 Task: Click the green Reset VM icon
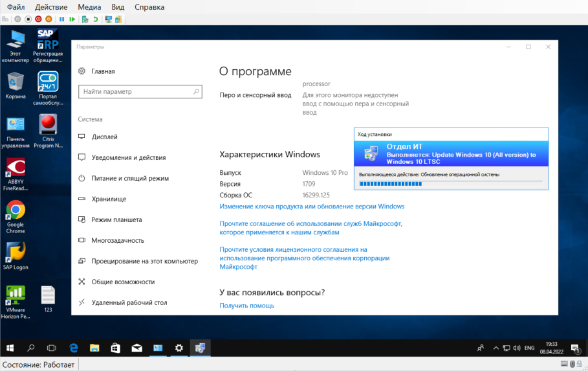click(x=72, y=19)
